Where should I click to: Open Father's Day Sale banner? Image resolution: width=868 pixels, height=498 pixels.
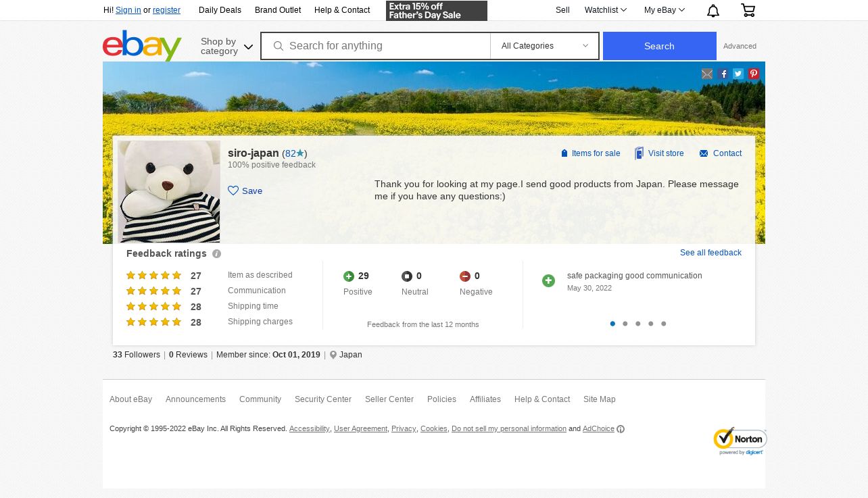click(437, 11)
